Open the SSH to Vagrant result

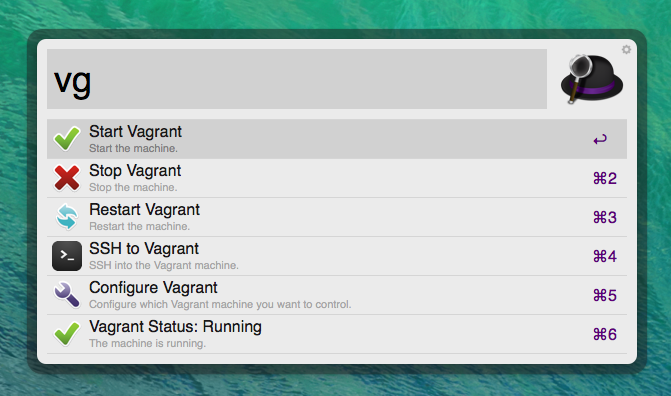(337, 256)
